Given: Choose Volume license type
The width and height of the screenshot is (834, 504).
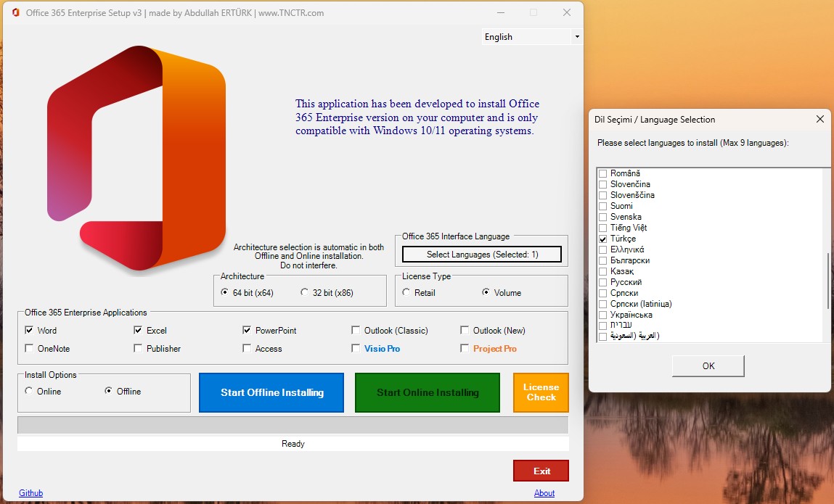Looking at the screenshot, I should click(x=486, y=292).
